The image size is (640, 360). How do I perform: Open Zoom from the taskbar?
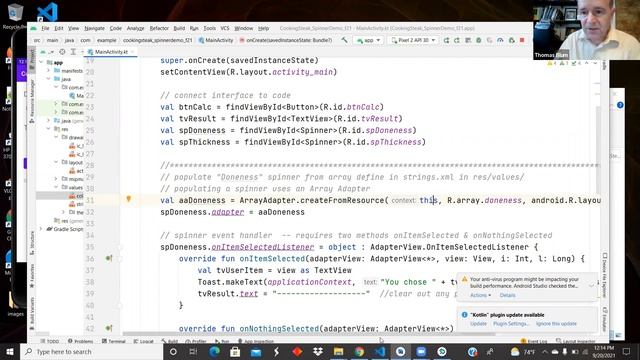pos(421,351)
